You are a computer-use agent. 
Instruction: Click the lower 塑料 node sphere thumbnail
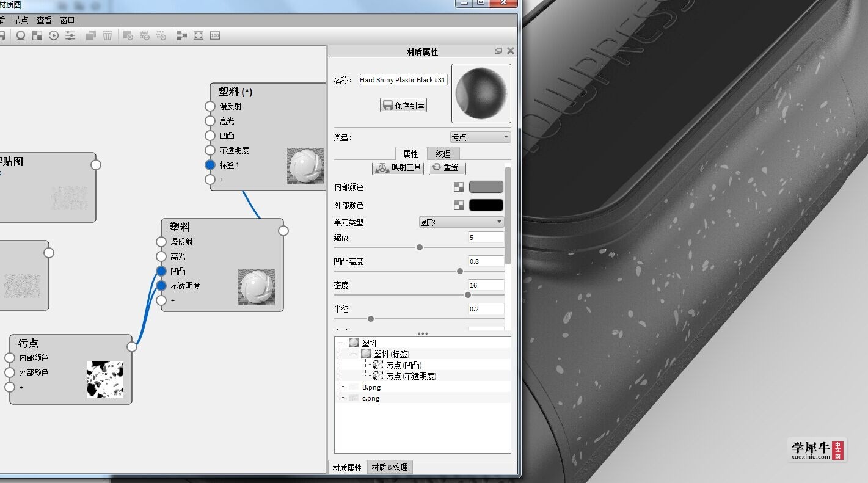coord(257,287)
